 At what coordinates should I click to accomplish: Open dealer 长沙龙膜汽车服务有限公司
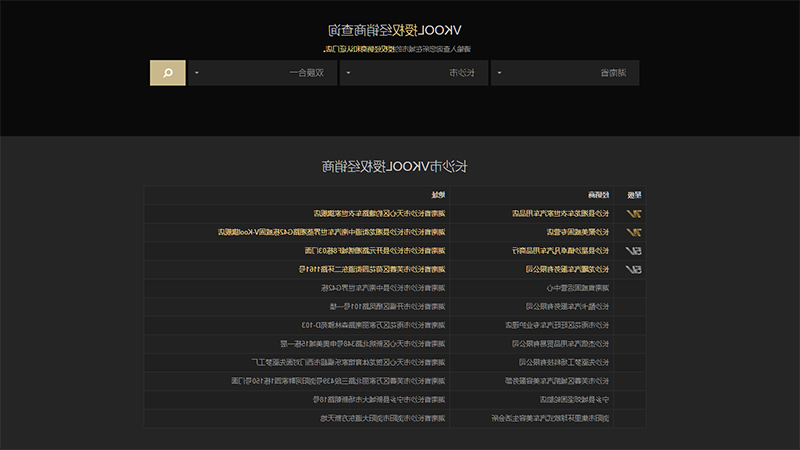[x=567, y=269]
